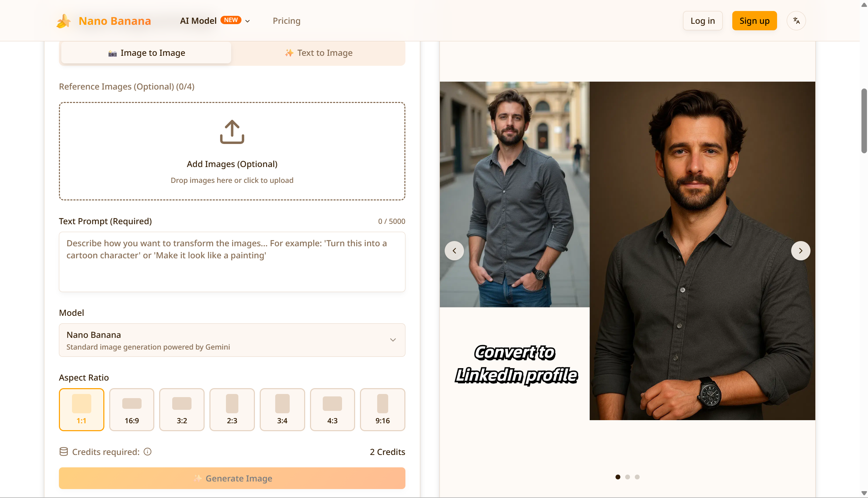Click the upload arrow icon

pos(232,132)
